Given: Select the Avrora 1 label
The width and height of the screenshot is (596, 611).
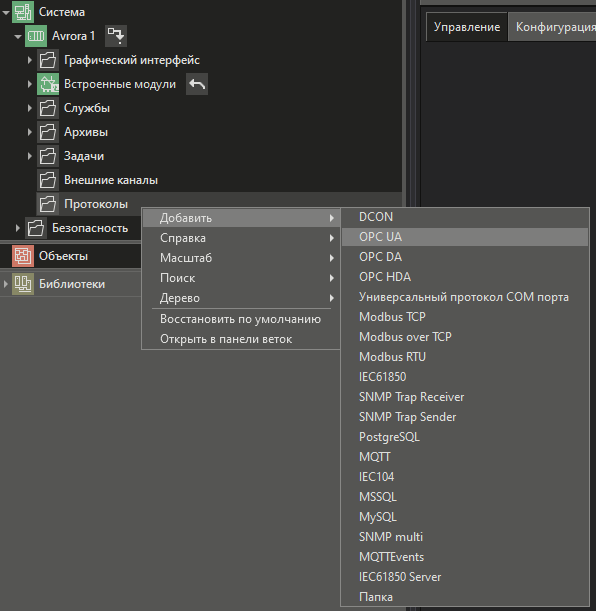Looking at the screenshot, I should (x=73, y=36).
